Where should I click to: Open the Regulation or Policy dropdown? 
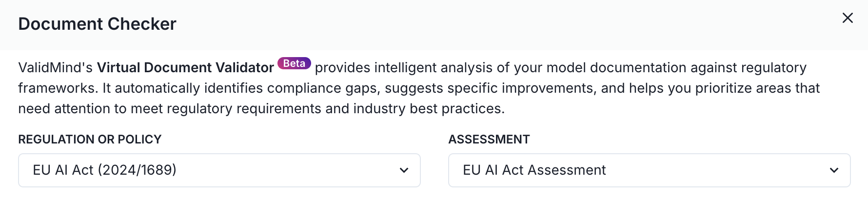(219, 170)
